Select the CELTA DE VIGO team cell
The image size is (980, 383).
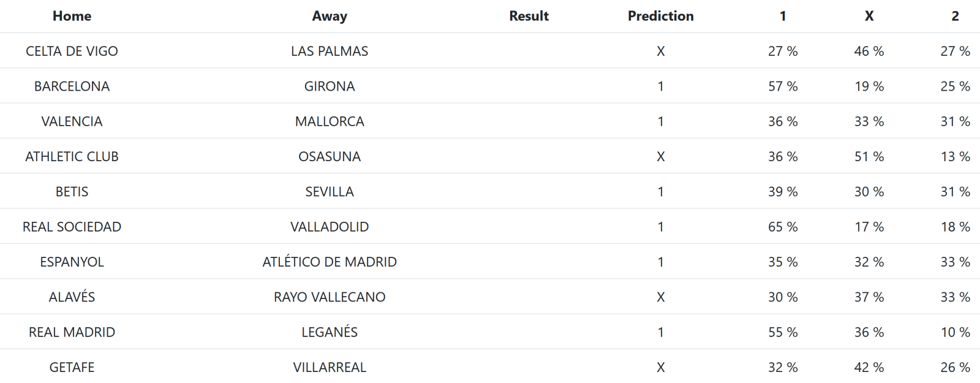click(x=72, y=51)
